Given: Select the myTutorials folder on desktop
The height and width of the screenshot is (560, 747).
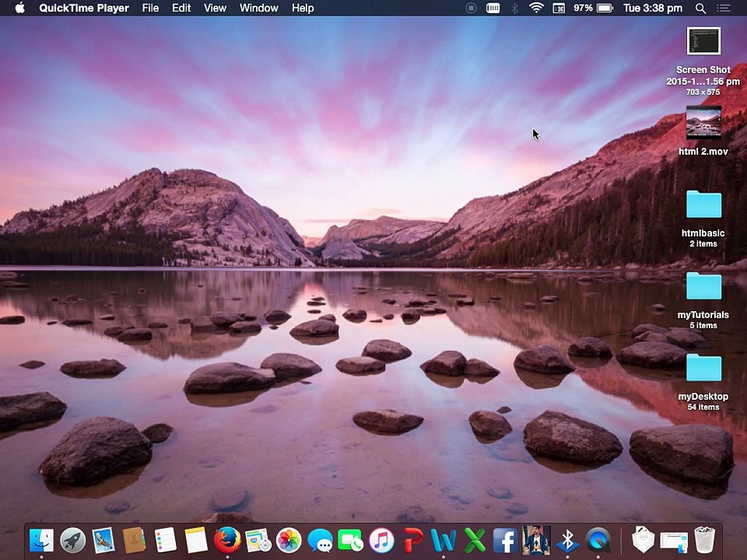Looking at the screenshot, I should (x=703, y=287).
